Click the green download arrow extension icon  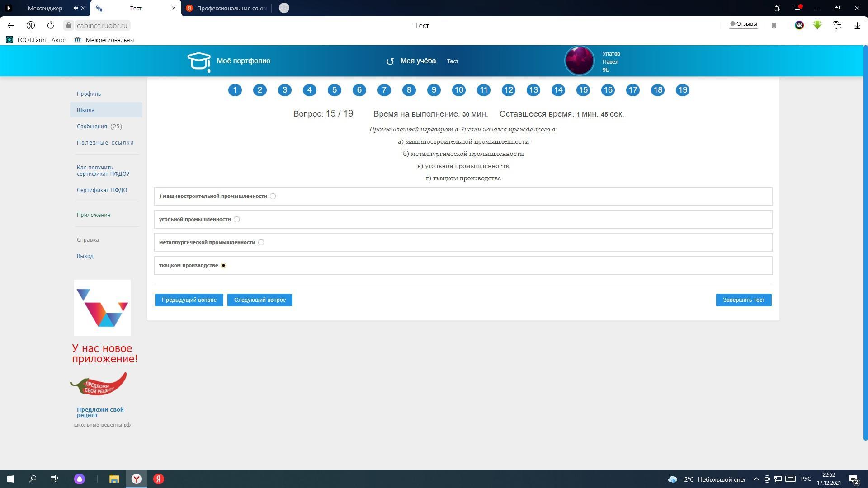pyautogui.click(x=817, y=25)
